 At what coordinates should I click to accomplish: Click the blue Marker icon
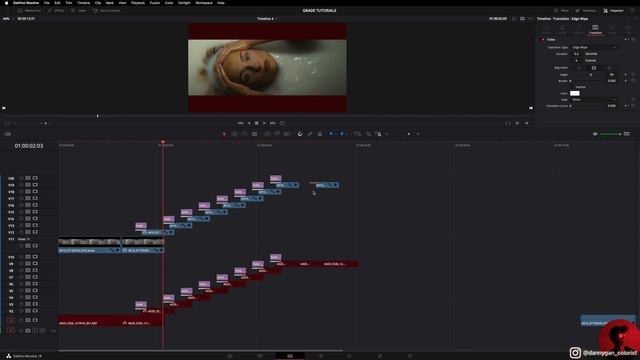pos(342,134)
